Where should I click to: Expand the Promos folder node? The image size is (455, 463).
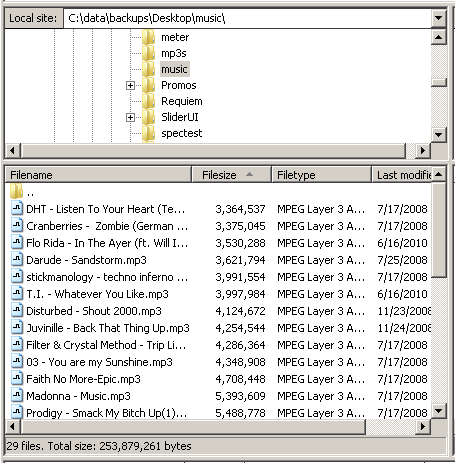(x=130, y=86)
